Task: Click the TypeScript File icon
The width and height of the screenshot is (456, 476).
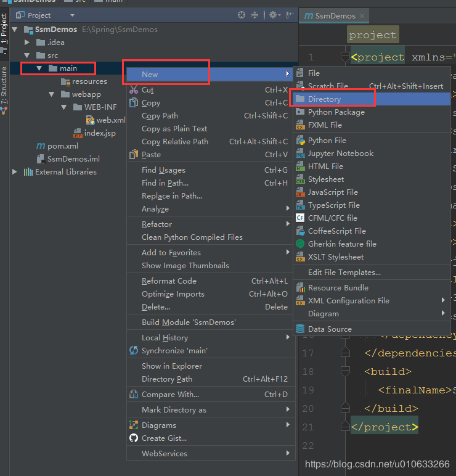Action: coord(300,205)
